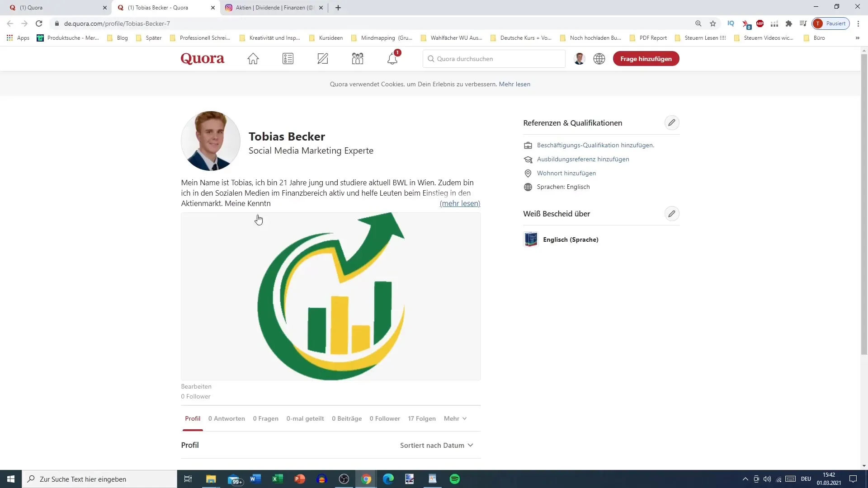Click the Quora search input field
Viewport: 868px width, 488px height.
495,58
